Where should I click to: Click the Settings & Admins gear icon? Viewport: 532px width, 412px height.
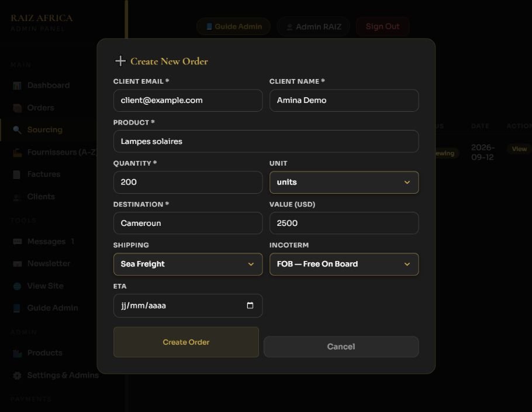click(x=17, y=375)
